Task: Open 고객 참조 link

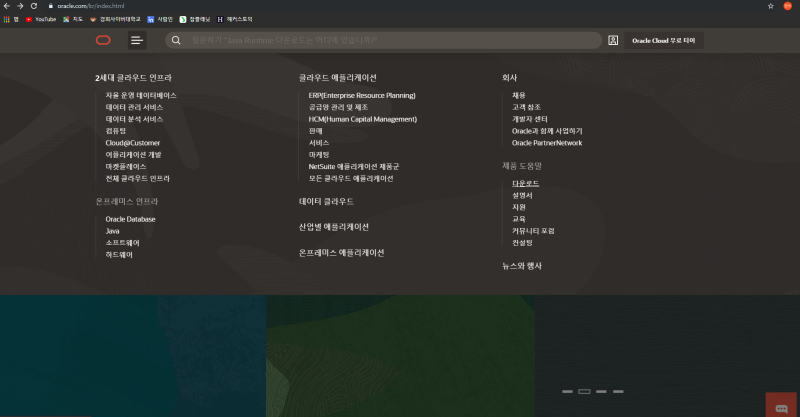Action: [x=526, y=107]
